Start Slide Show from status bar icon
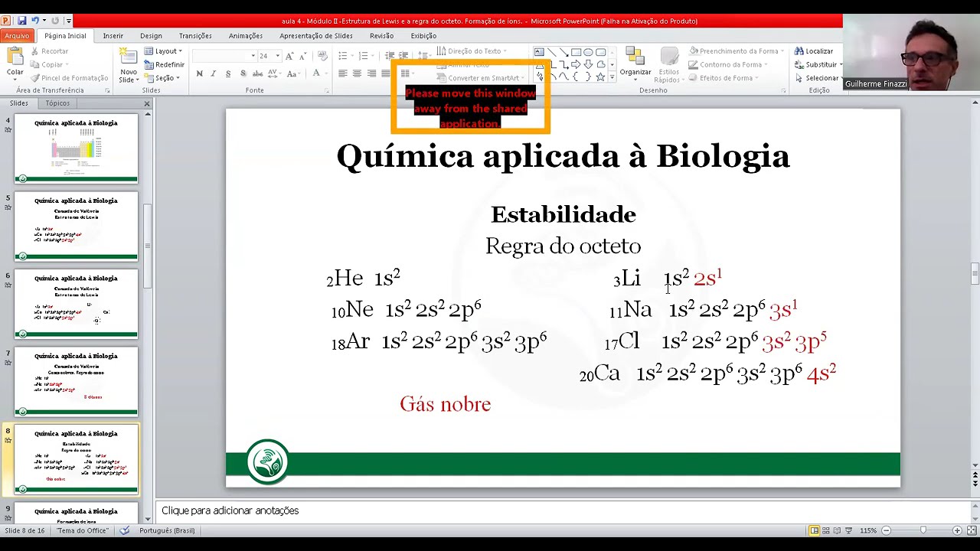The image size is (980, 551). pos(848,530)
